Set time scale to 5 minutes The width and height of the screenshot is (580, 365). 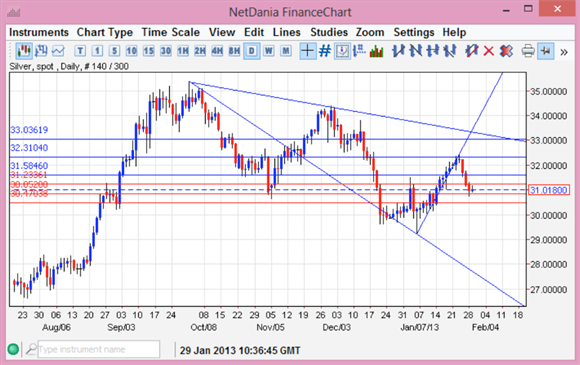coord(114,51)
